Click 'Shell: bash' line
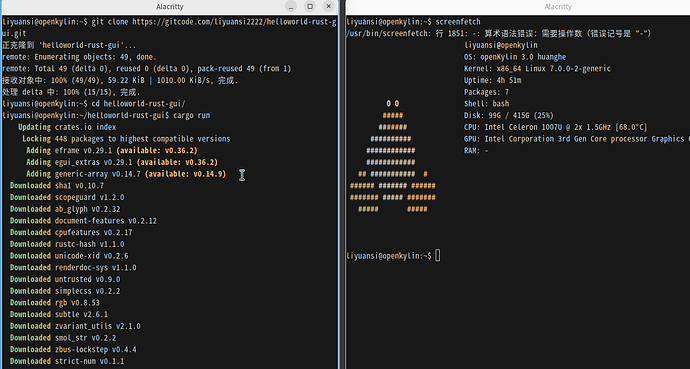The image size is (690, 369). coord(486,104)
